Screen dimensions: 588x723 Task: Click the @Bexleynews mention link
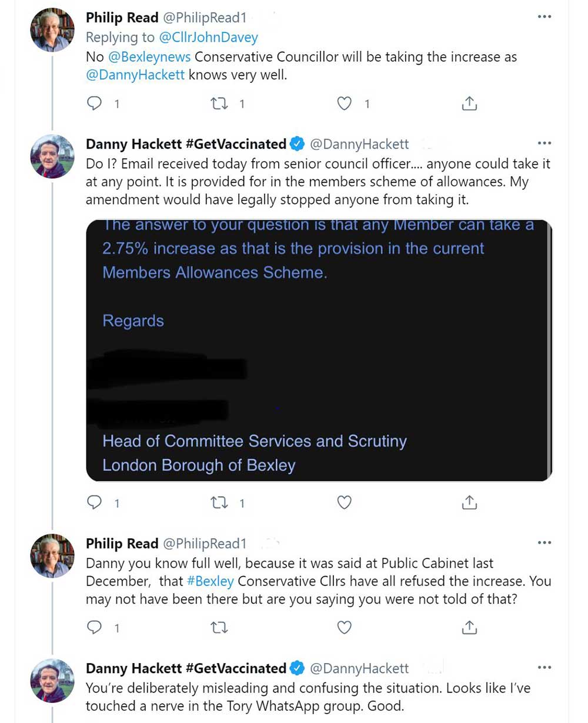click(x=149, y=57)
